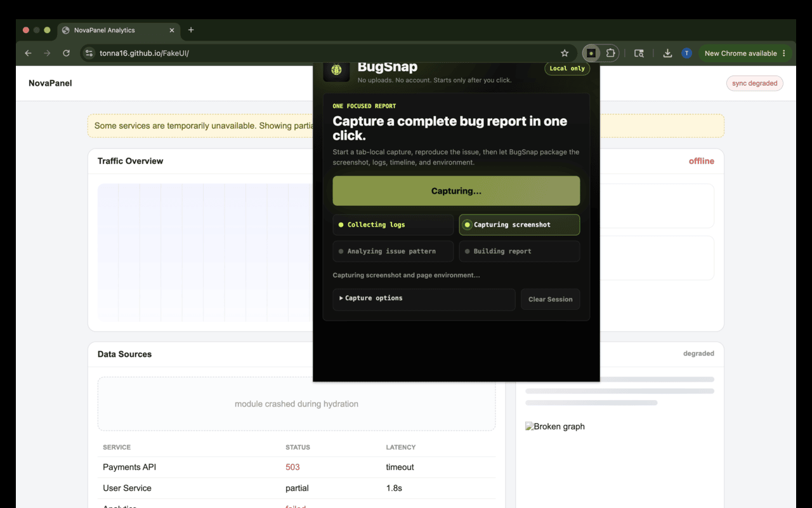Click the Traffic Overview heading
Image resolution: width=812 pixels, height=508 pixels.
[130, 161]
